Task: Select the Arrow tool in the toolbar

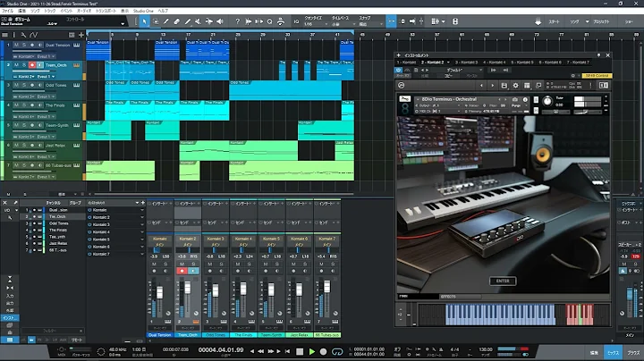Action: (x=144, y=21)
